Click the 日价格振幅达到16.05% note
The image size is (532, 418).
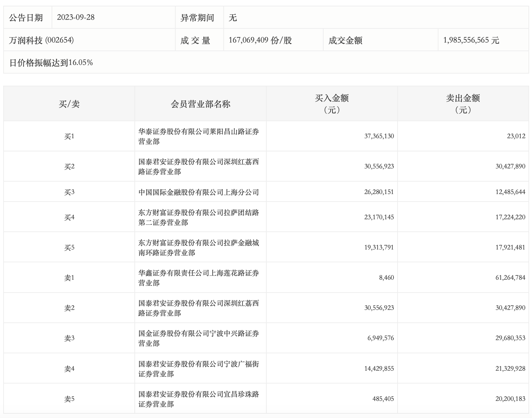coord(51,63)
